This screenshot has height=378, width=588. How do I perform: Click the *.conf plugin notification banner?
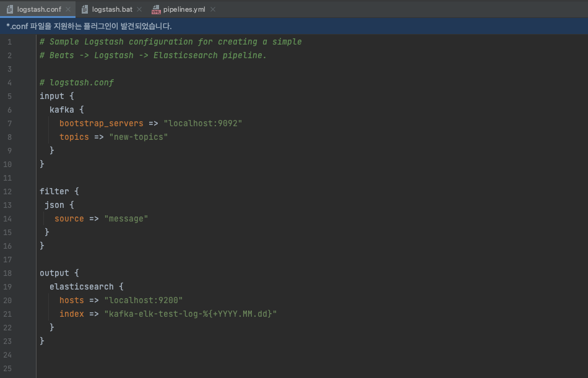tap(294, 26)
